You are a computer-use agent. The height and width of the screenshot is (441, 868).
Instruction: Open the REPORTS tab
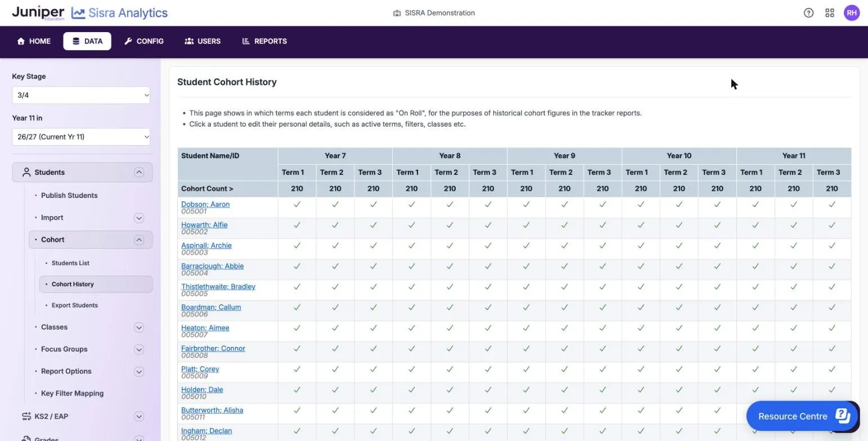coord(264,41)
